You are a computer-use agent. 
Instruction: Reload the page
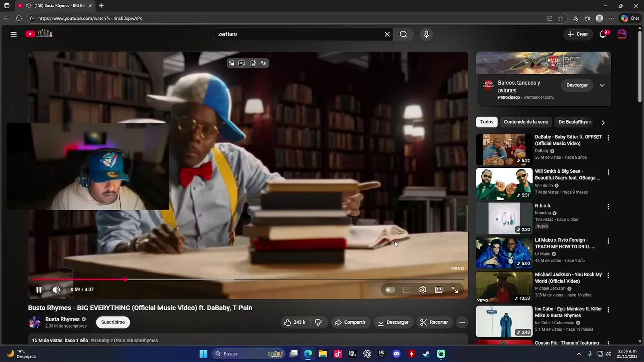point(19,18)
